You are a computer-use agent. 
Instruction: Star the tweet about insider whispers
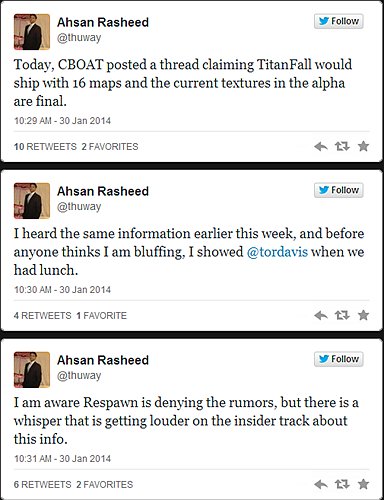tap(363, 484)
